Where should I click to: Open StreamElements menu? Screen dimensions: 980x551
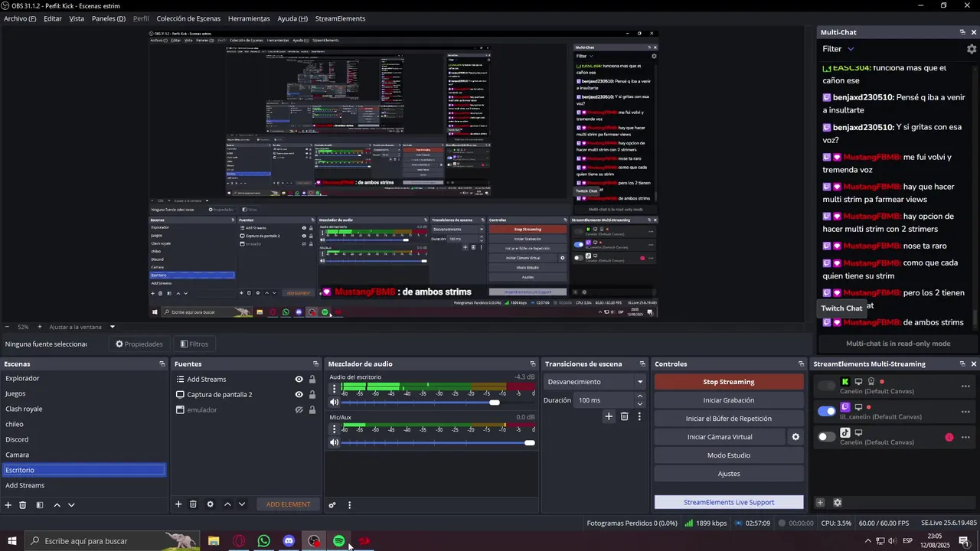[340, 18]
